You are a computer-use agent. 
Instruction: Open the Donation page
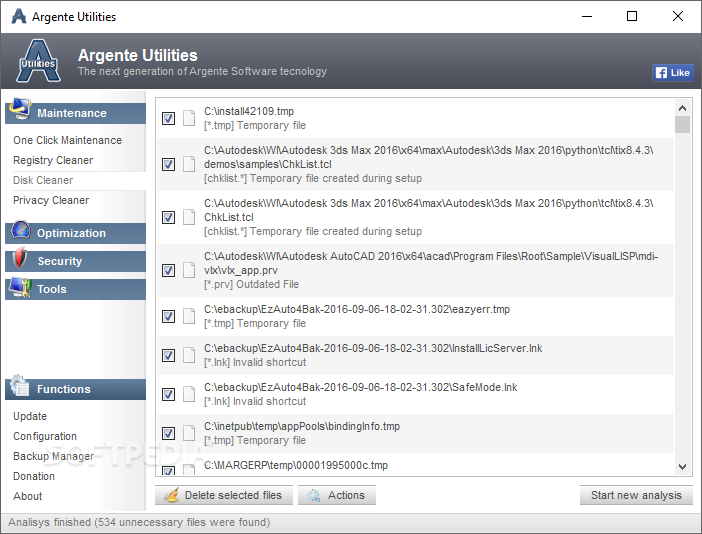point(34,476)
